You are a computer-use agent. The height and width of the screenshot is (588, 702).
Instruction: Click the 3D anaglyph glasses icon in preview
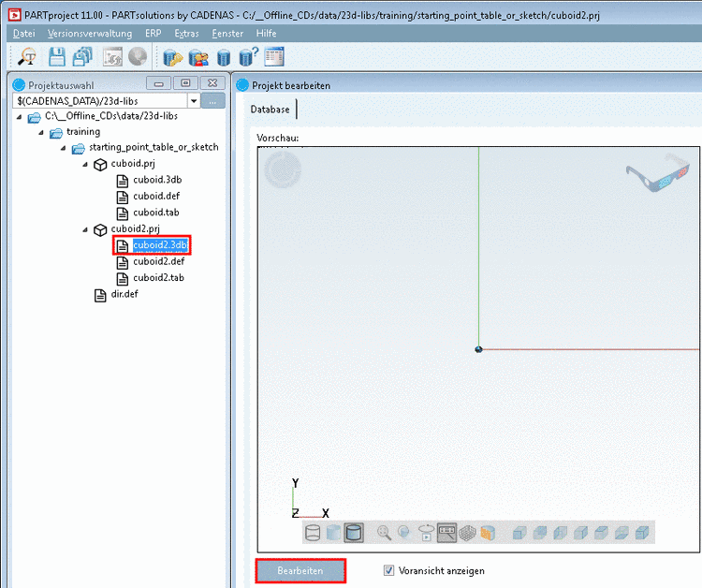[x=657, y=174]
